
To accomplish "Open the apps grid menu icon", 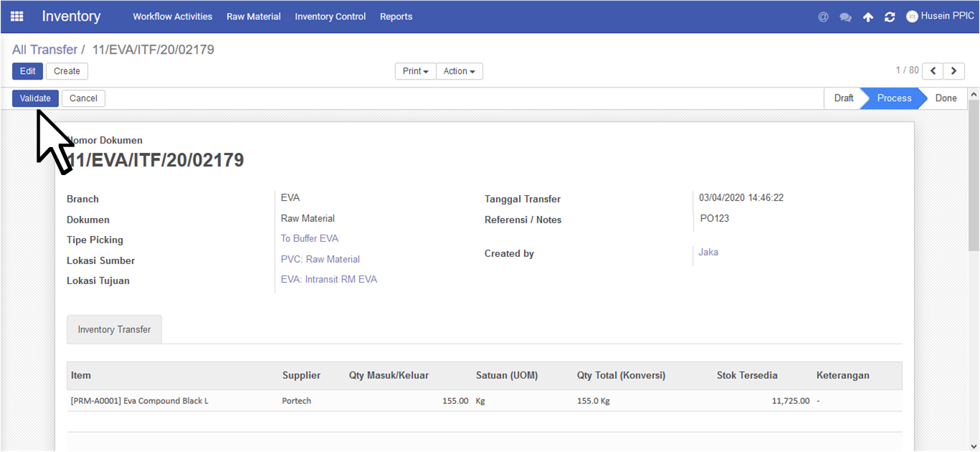I will point(17,17).
